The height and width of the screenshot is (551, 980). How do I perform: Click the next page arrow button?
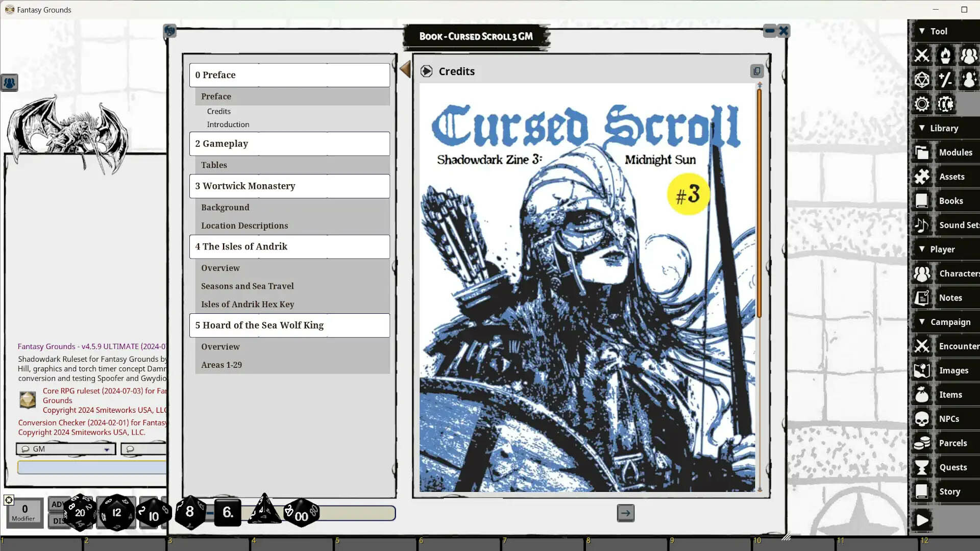(626, 513)
